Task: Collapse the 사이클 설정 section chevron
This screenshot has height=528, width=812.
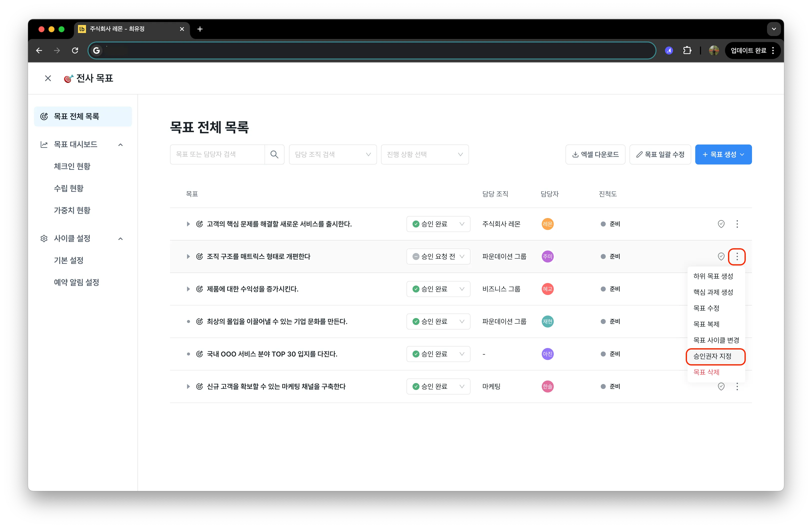Action: point(120,238)
